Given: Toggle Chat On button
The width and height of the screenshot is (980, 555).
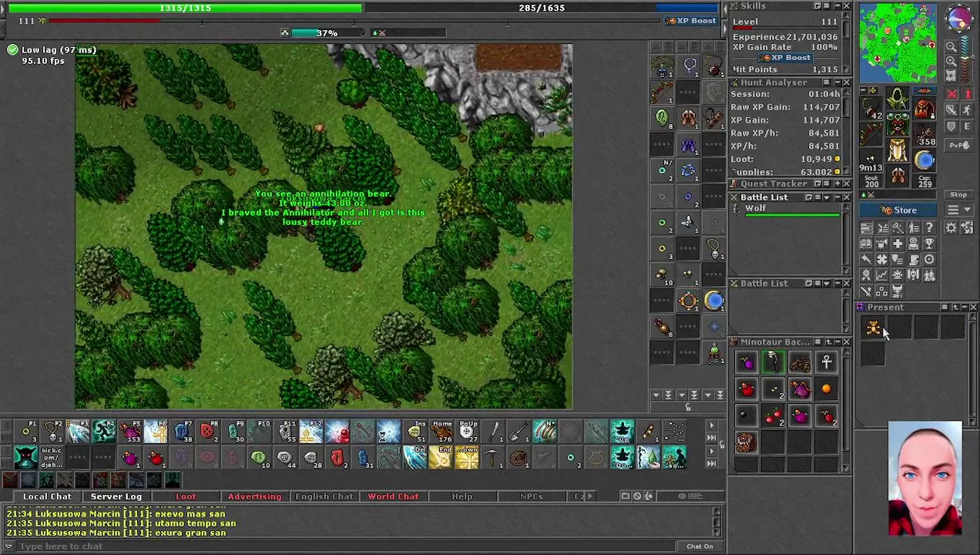Looking at the screenshot, I should pyautogui.click(x=700, y=547).
